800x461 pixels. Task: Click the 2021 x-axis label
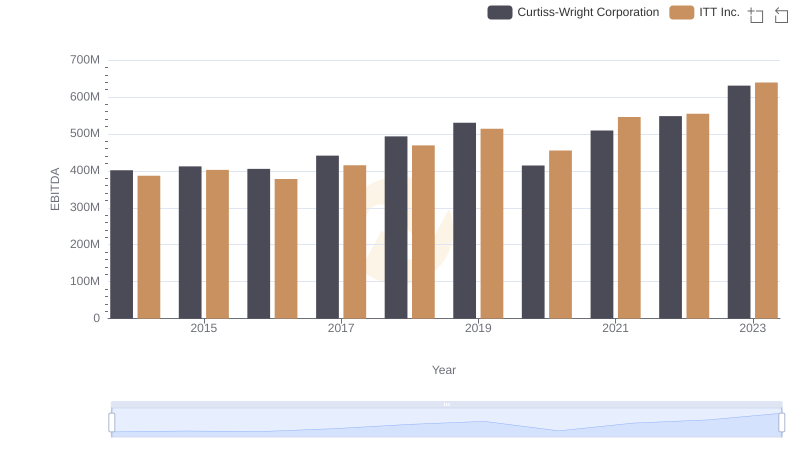(615, 328)
